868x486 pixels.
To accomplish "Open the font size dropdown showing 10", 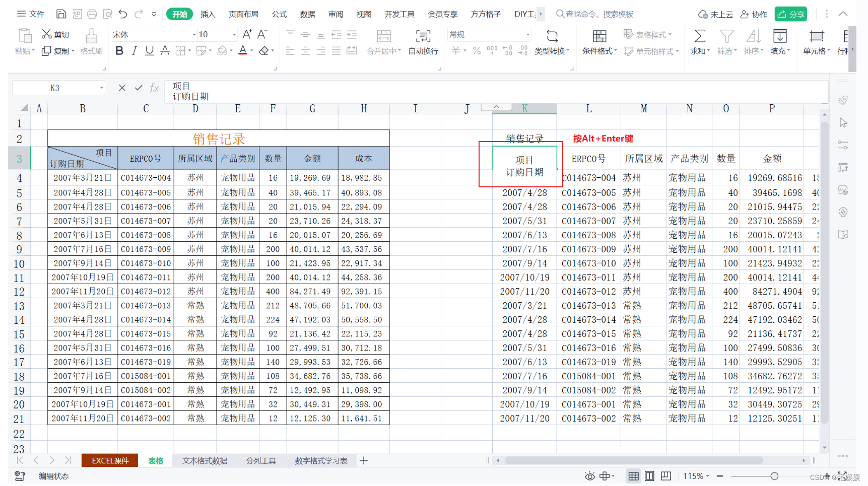I will 234,34.
